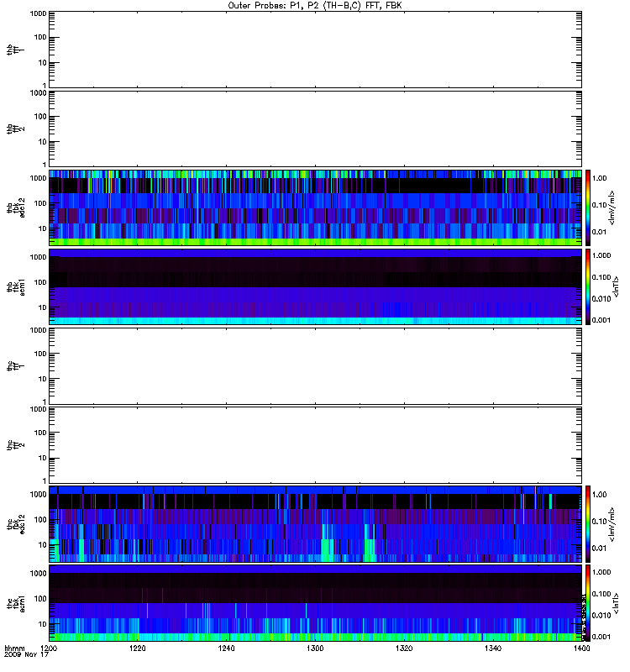Click the plot title 'Outer Probes: P1, P2 (TH-B,C) FFT, FBK'
630x672 pixels.
tap(315, 6)
